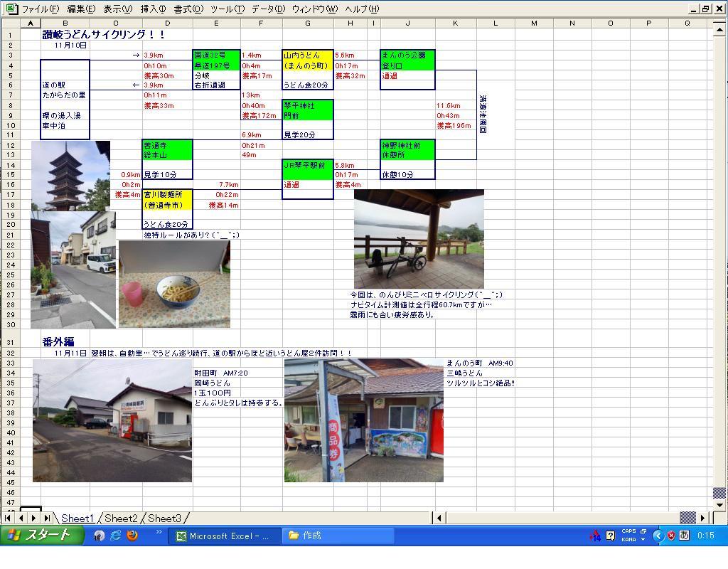Screen dimensions: 728x569
Task: Open the ファイル (File) menu
Action: [40, 9]
